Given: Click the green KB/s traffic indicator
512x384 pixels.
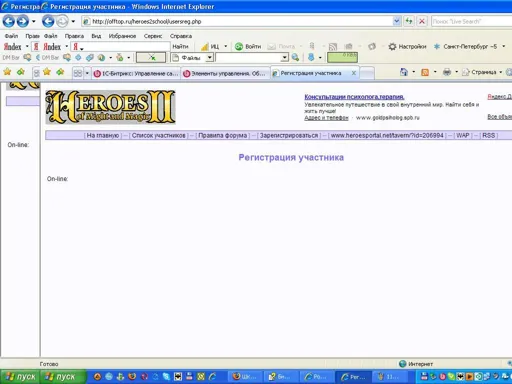Looking at the screenshot, I should (x=342, y=57).
